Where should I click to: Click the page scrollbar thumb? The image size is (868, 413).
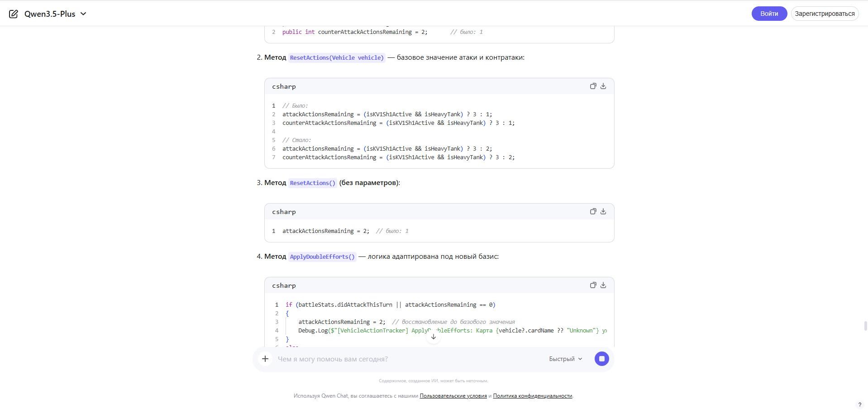point(865,326)
